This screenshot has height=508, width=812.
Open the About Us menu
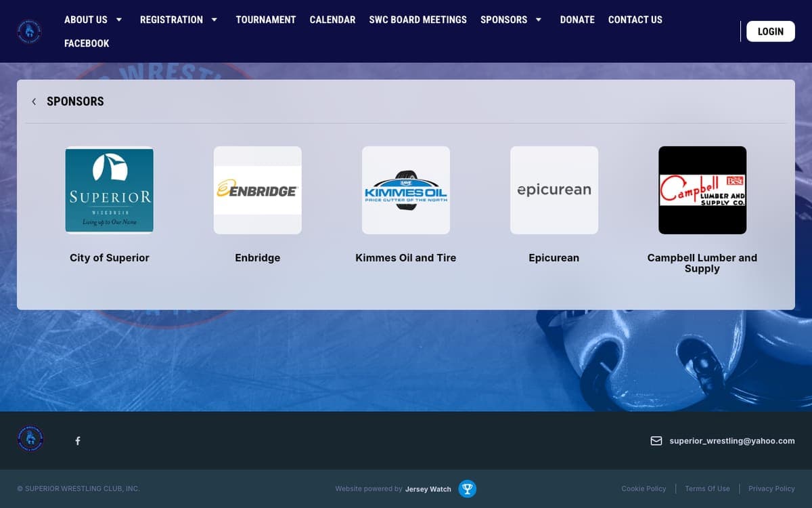[x=86, y=20]
